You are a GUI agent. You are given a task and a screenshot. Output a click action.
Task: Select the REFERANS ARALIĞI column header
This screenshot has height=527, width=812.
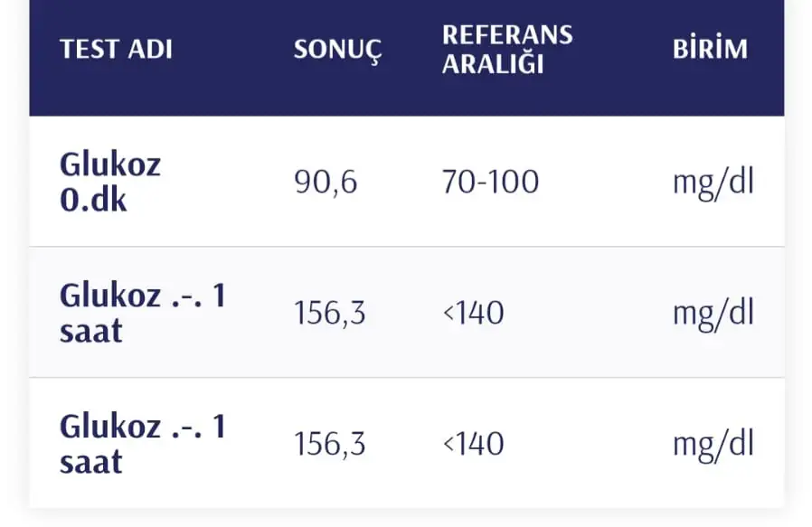[507, 49]
